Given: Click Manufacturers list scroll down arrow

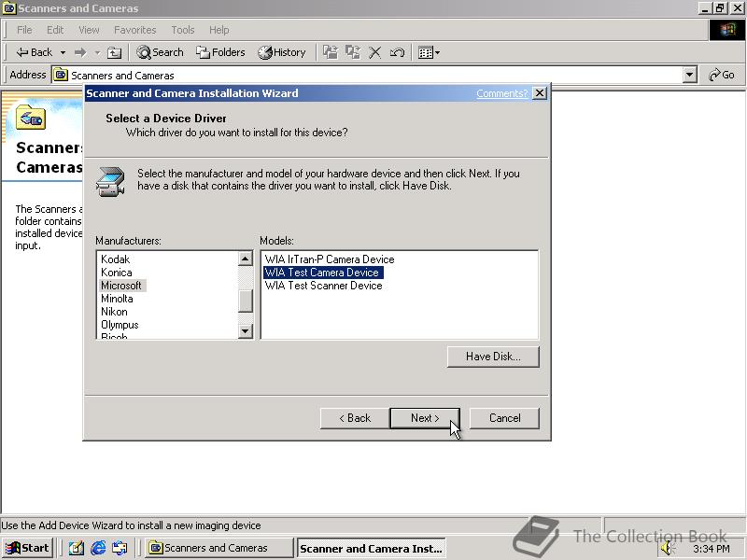Looking at the screenshot, I should [245, 331].
